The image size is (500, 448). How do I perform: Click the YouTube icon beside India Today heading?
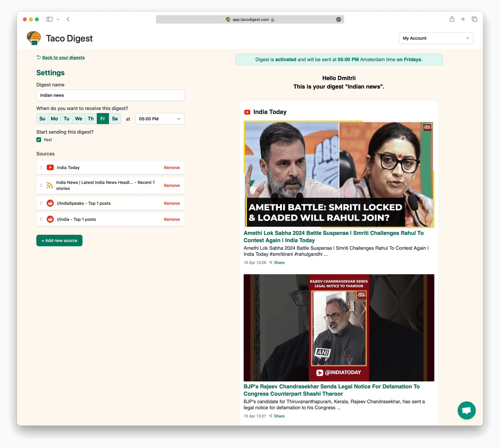click(x=247, y=112)
